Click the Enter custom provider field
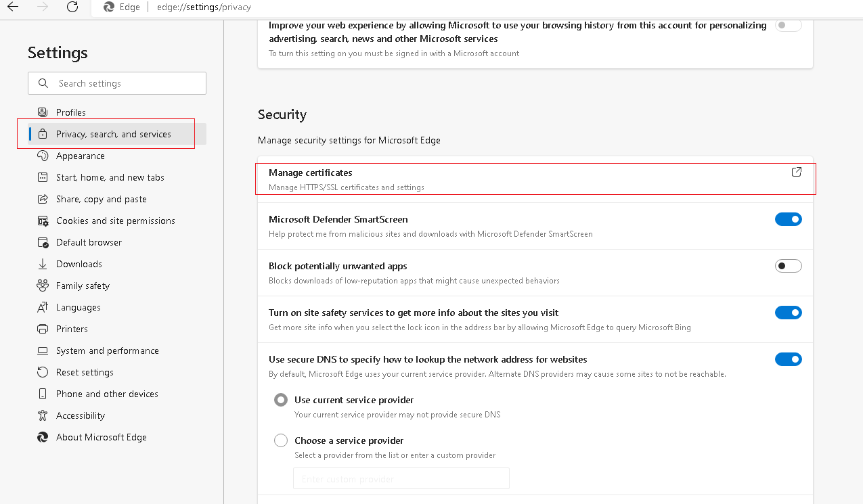 pos(401,478)
